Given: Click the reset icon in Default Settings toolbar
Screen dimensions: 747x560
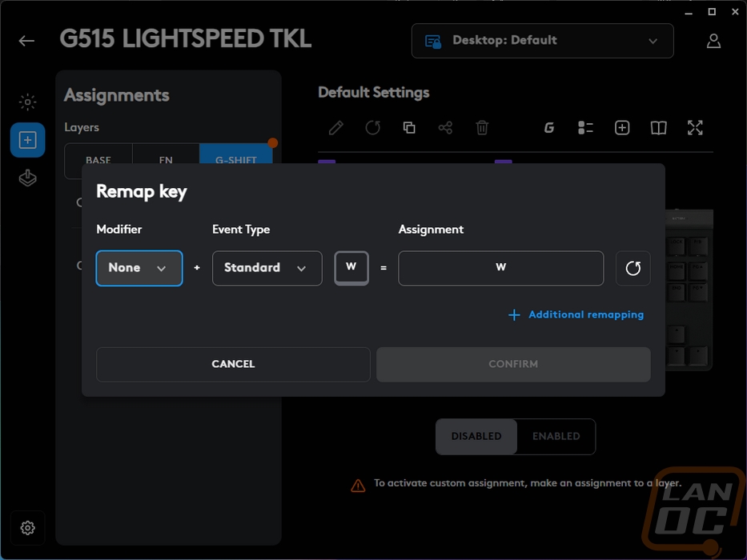Looking at the screenshot, I should [x=372, y=128].
